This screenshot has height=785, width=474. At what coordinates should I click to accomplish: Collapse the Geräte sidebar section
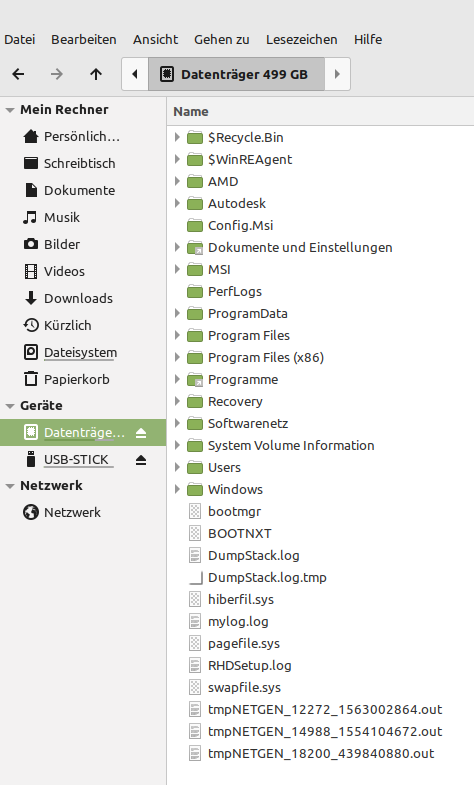pos(10,406)
